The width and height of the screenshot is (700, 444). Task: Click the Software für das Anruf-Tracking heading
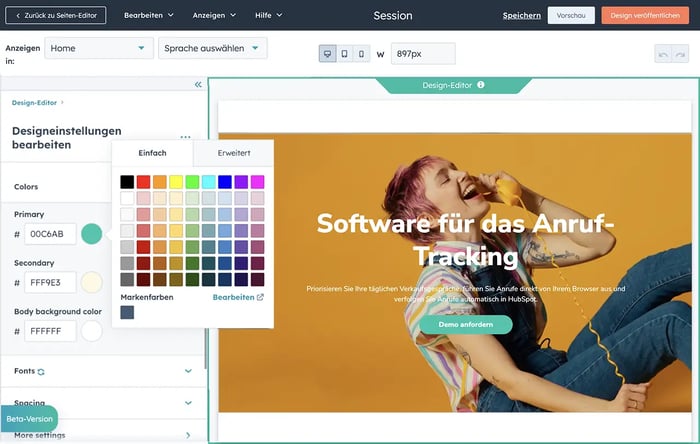click(x=466, y=240)
